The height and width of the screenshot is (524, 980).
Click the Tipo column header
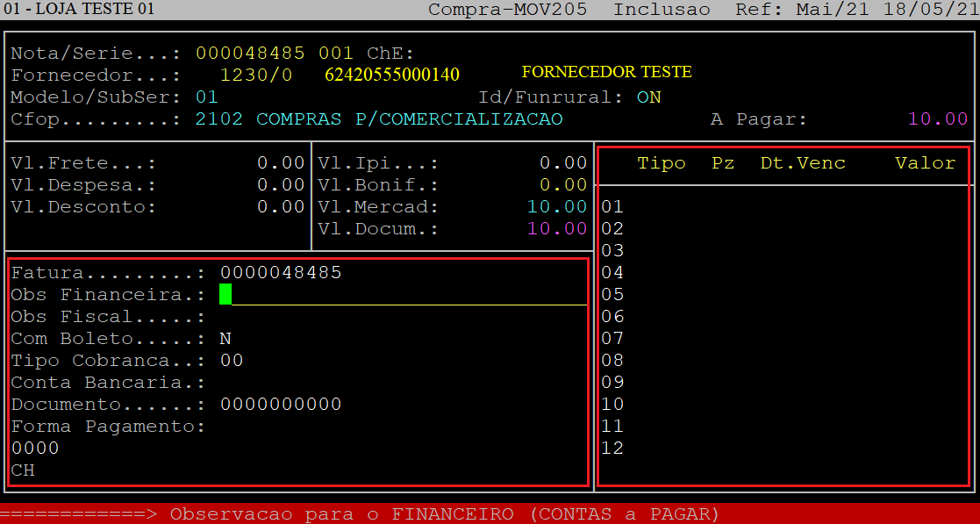tap(662, 163)
